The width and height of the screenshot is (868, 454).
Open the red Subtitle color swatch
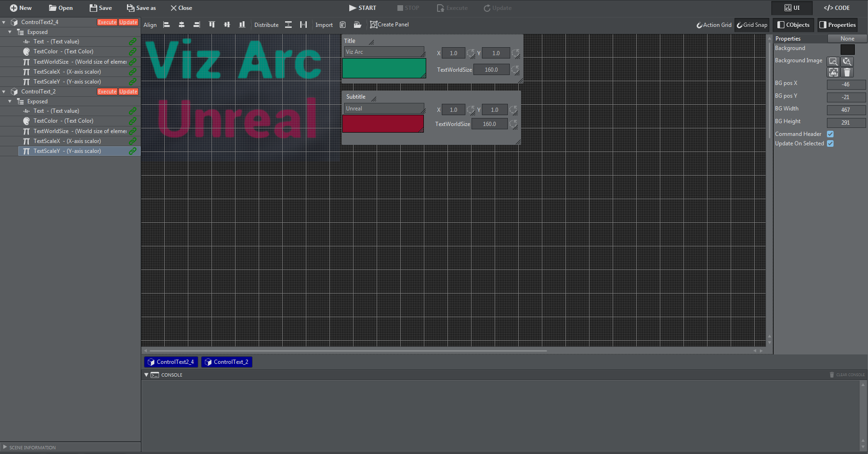click(383, 124)
